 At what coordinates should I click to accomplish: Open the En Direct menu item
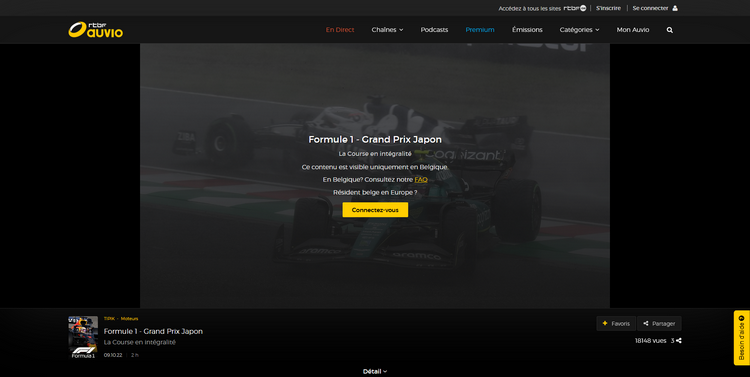click(340, 30)
